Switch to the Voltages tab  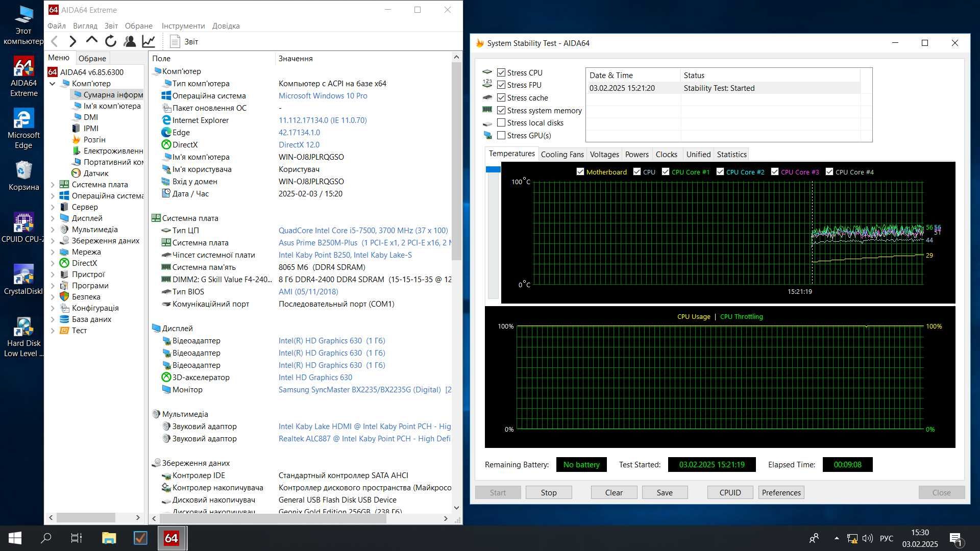click(x=604, y=154)
